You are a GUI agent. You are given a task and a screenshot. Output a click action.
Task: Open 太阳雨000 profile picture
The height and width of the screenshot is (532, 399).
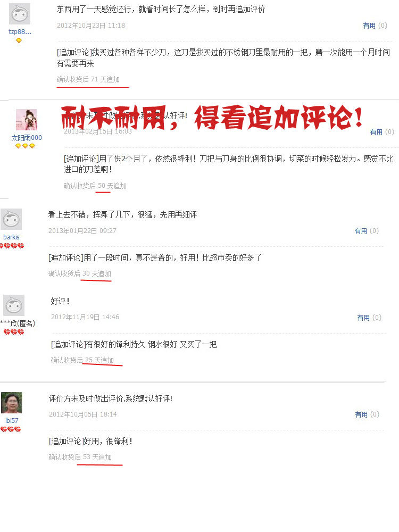pos(27,120)
